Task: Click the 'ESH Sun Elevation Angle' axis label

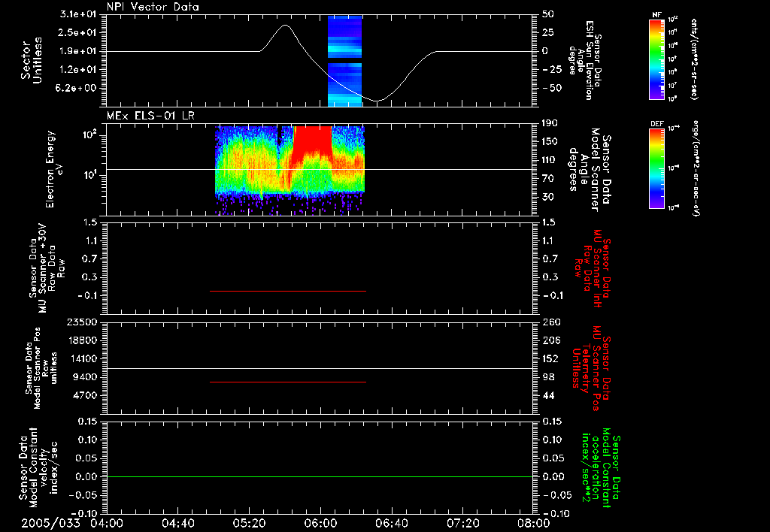Action: point(585,60)
